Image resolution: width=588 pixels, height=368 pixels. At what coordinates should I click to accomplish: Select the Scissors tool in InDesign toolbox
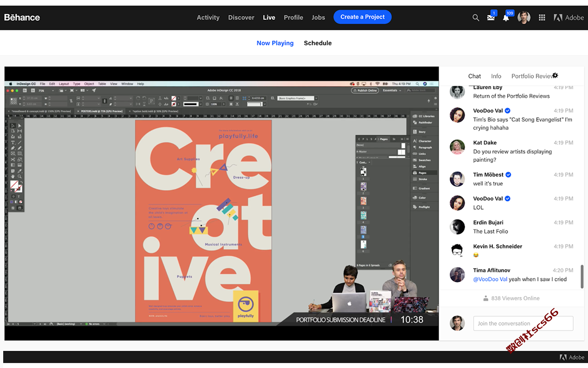click(x=13, y=159)
